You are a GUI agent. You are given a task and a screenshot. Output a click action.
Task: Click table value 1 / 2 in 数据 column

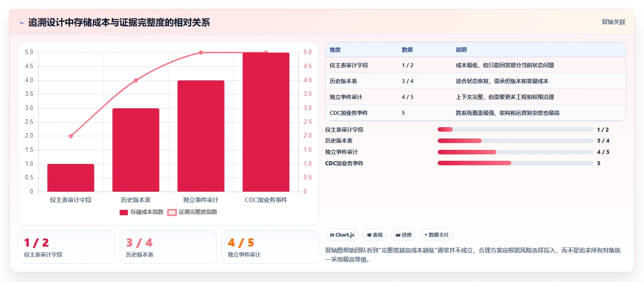click(x=408, y=65)
